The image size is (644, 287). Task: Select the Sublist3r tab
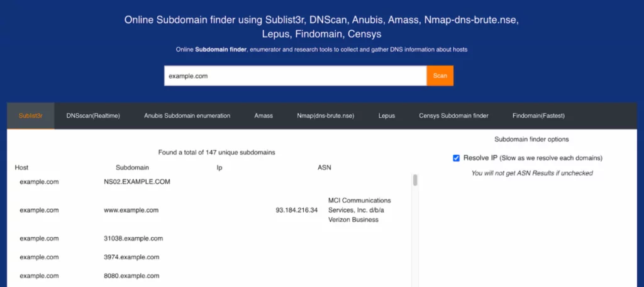point(30,116)
